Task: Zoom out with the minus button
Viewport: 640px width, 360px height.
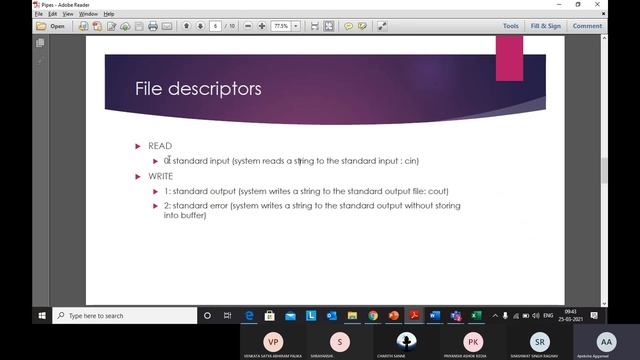Action: click(248, 26)
